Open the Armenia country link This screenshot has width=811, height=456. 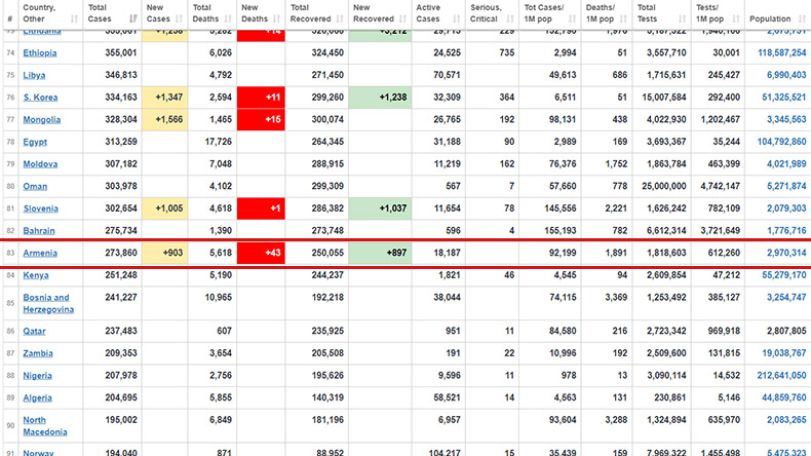point(40,253)
